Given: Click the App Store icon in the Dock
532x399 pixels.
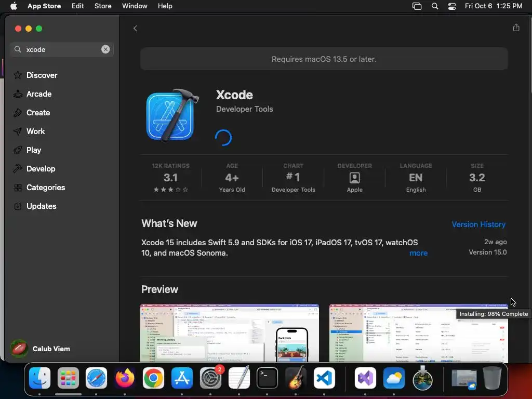Looking at the screenshot, I should 182,378.
